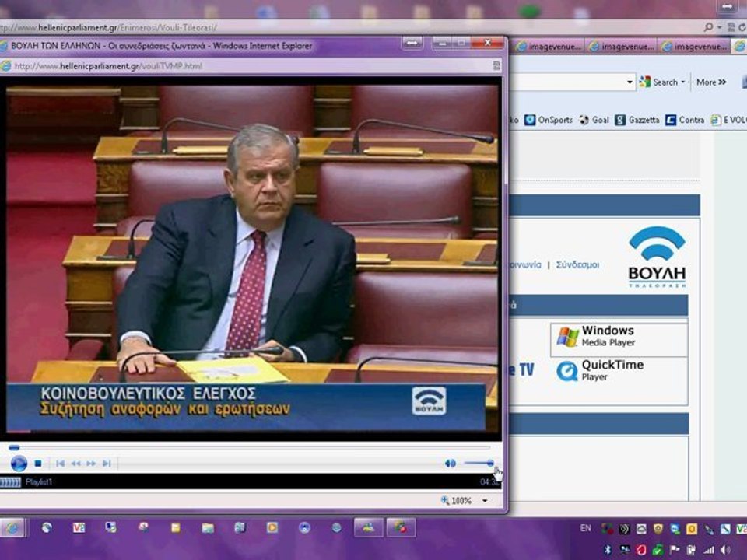The width and height of the screenshot is (747, 560).
Task: Click the Bluetooth tray icon
Action: [x=608, y=550]
